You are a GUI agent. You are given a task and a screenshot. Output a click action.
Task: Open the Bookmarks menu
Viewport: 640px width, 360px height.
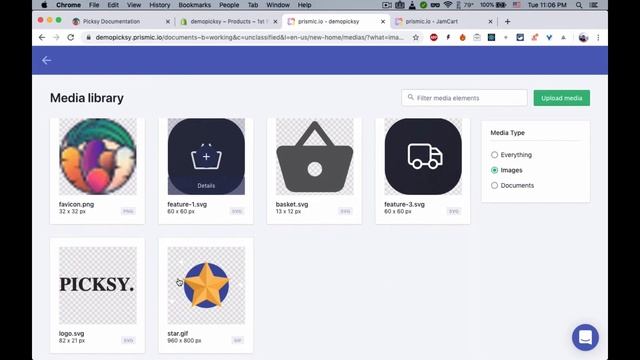point(195,5)
